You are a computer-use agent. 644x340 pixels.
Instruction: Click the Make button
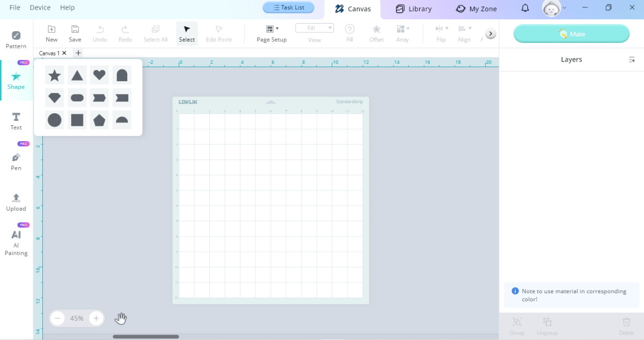[x=572, y=34]
